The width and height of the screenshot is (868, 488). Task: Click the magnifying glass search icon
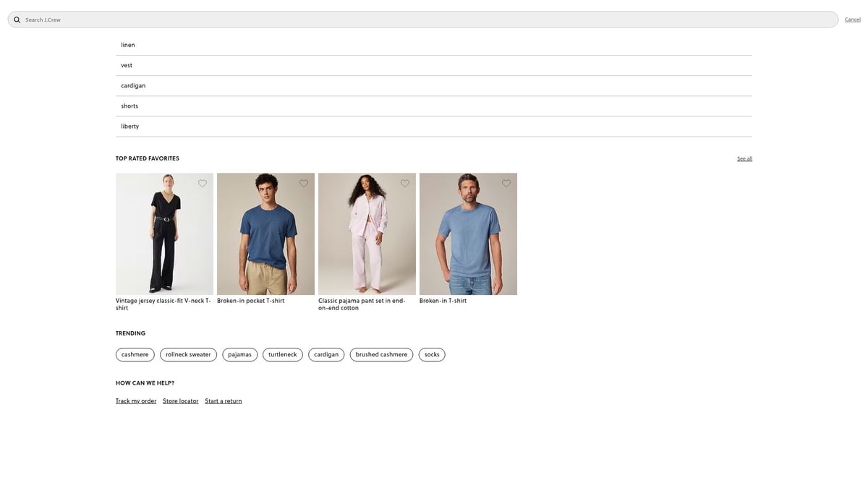(17, 20)
